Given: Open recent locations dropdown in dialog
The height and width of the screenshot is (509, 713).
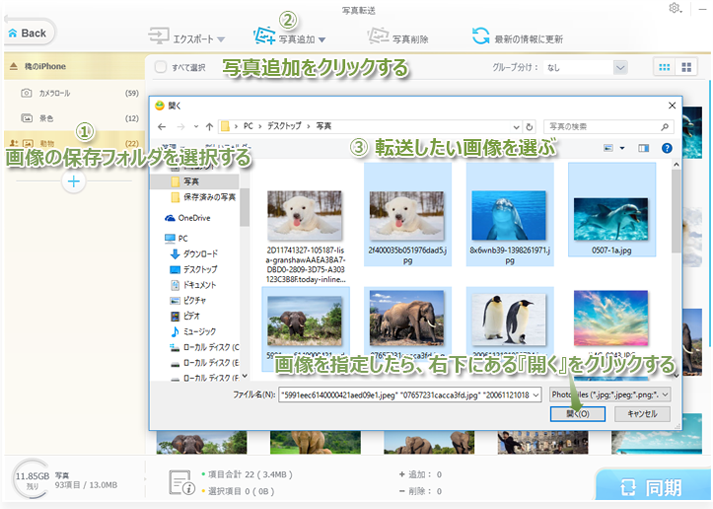Looking at the screenshot, I should point(196,126).
